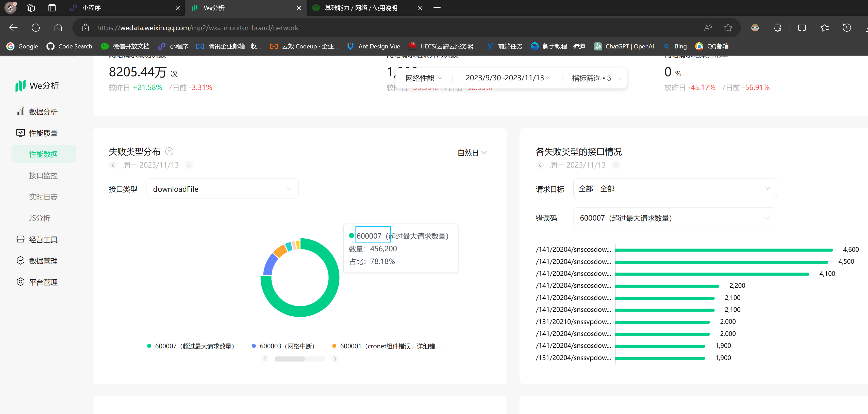The height and width of the screenshot is (414, 868).
Task: Click the help icon beside 失败类型分布
Action: [169, 151]
